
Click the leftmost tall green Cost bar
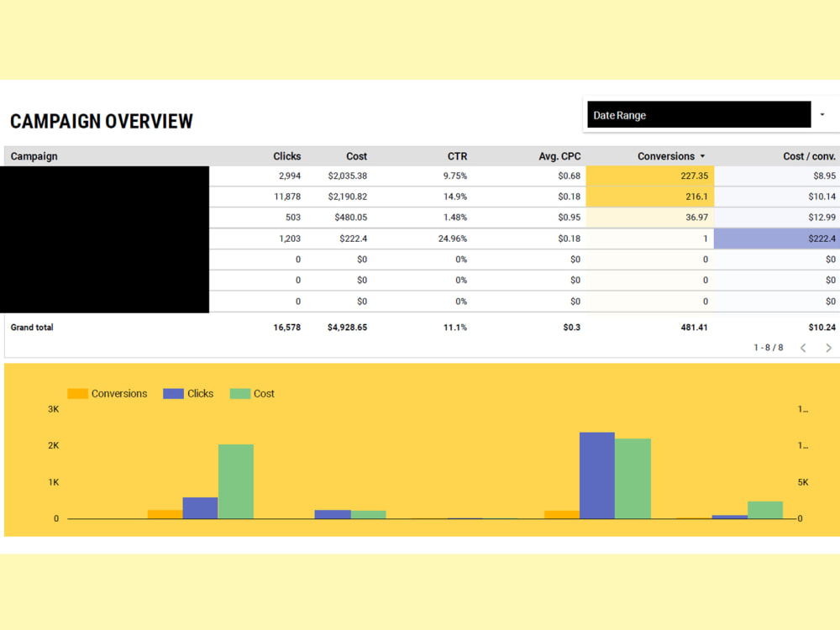coord(236,481)
